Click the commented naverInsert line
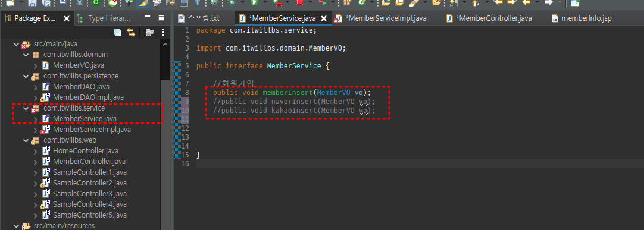 click(x=294, y=101)
